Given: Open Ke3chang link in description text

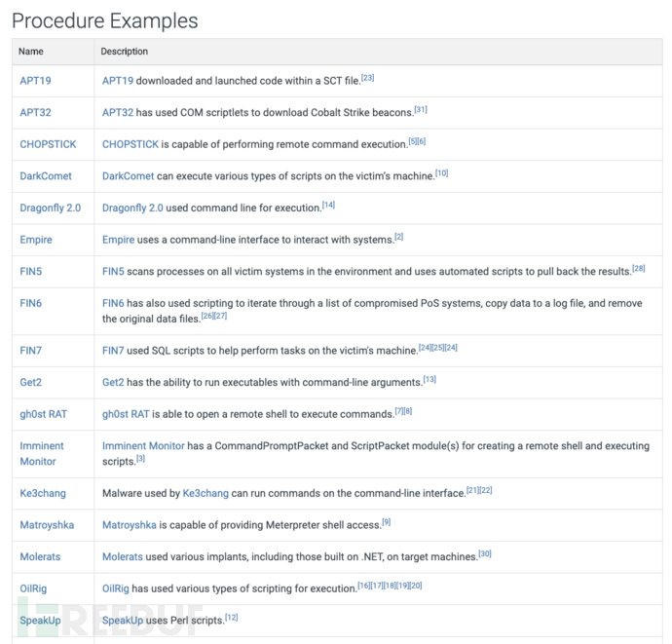Looking at the screenshot, I should pos(205,493).
